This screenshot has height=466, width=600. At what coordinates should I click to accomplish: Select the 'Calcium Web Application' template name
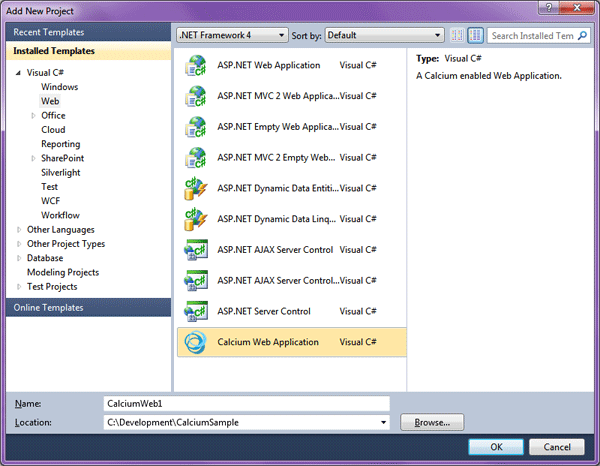tap(268, 342)
